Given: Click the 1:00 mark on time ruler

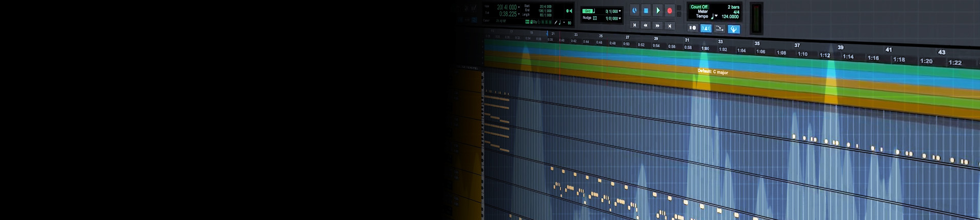Looking at the screenshot, I should click(705, 48).
